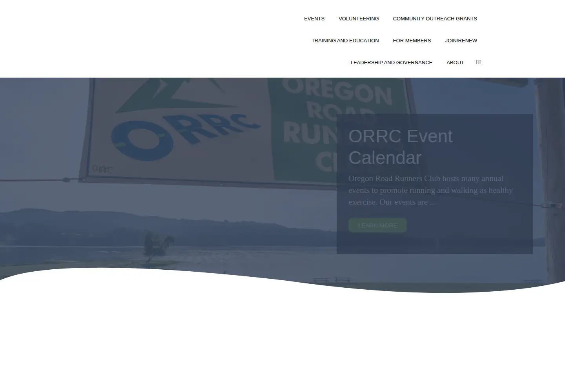Click the Learn More button
565x392 pixels.
[x=377, y=225]
